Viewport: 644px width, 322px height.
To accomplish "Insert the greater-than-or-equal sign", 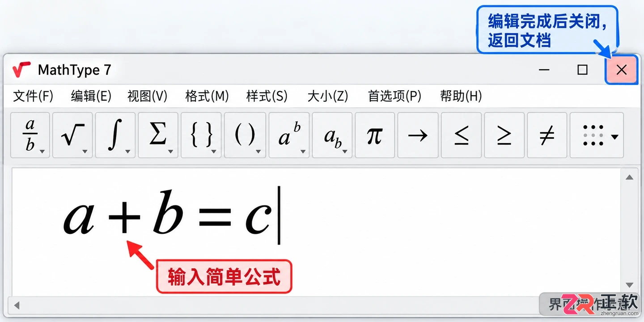I will point(504,135).
